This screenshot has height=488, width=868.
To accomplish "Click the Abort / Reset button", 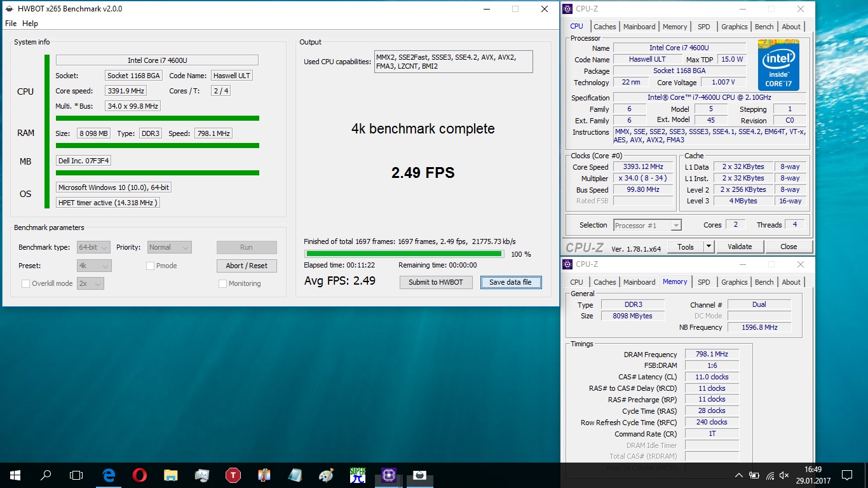I will tap(247, 266).
